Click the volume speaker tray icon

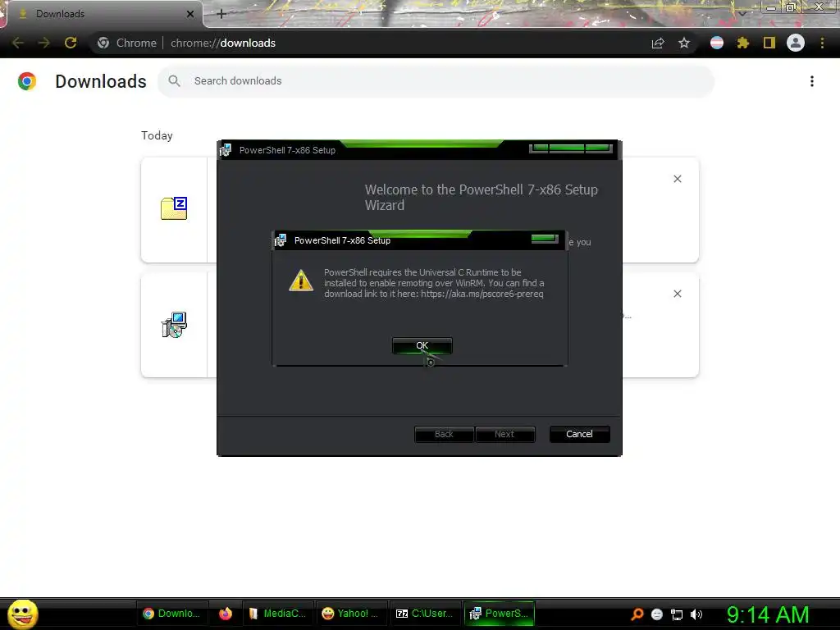point(696,614)
